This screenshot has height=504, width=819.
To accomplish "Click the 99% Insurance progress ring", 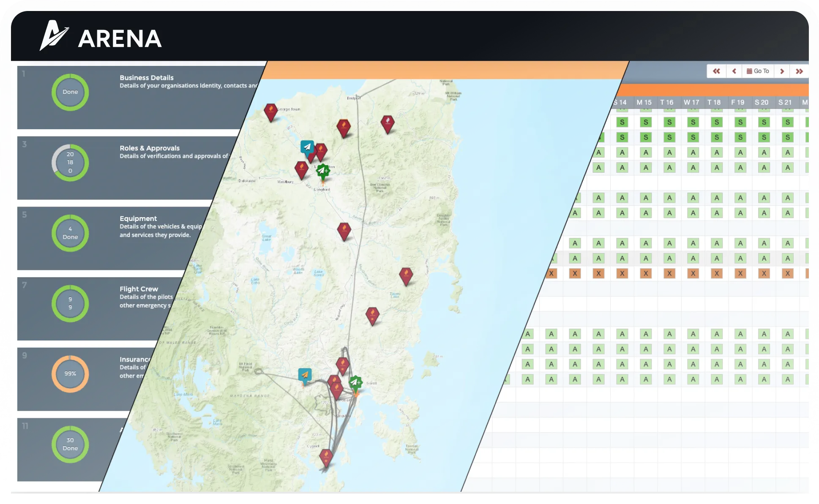I will (70, 373).
